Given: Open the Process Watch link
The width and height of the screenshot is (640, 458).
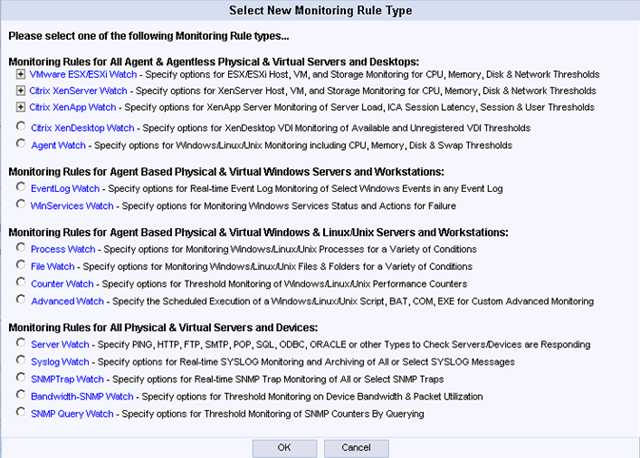Looking at the screenshot, I should point(63,249).
